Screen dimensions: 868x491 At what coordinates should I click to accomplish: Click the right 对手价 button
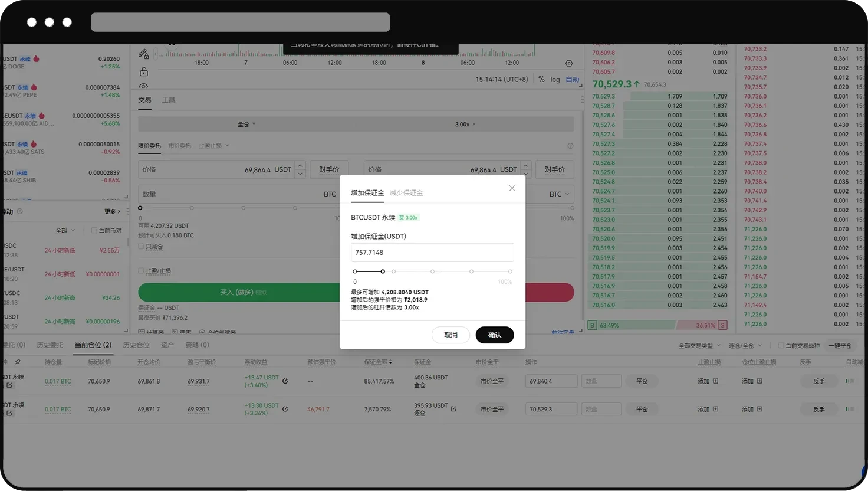click(554, 170)
